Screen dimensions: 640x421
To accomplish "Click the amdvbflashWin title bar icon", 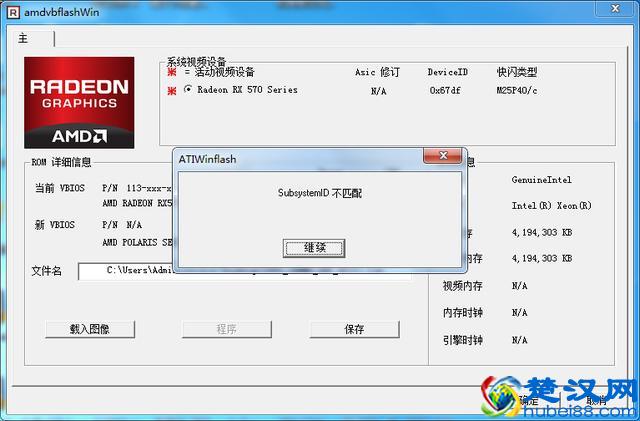I will [13, 13].
